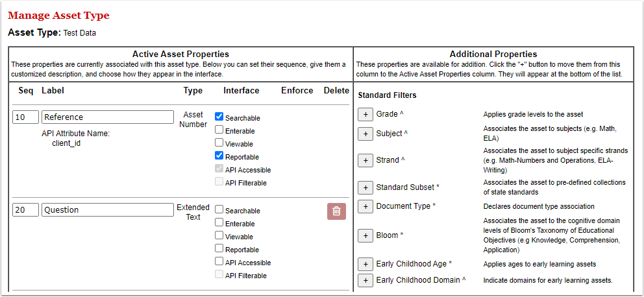This screenshot has height=297, width=644.
Task: Add Early Childhood Domain using plus icon
Action: point(365,280)
